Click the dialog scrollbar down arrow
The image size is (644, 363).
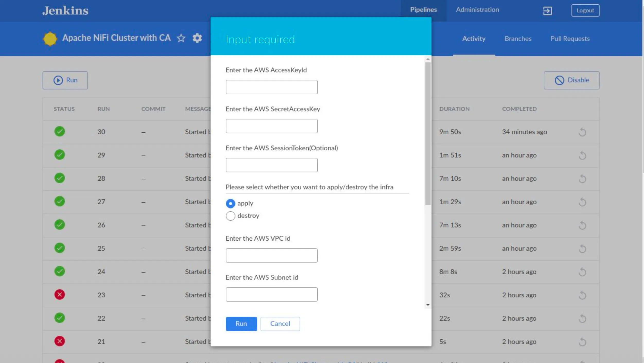[428, 305]
